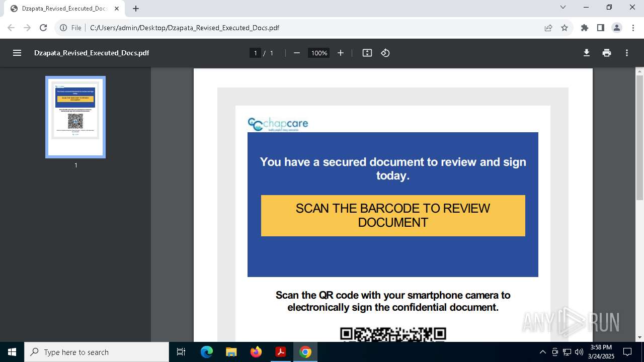Screen dimensions: 644x362
Task: Launch Firefox from taskbar
Action: (256, 352)
